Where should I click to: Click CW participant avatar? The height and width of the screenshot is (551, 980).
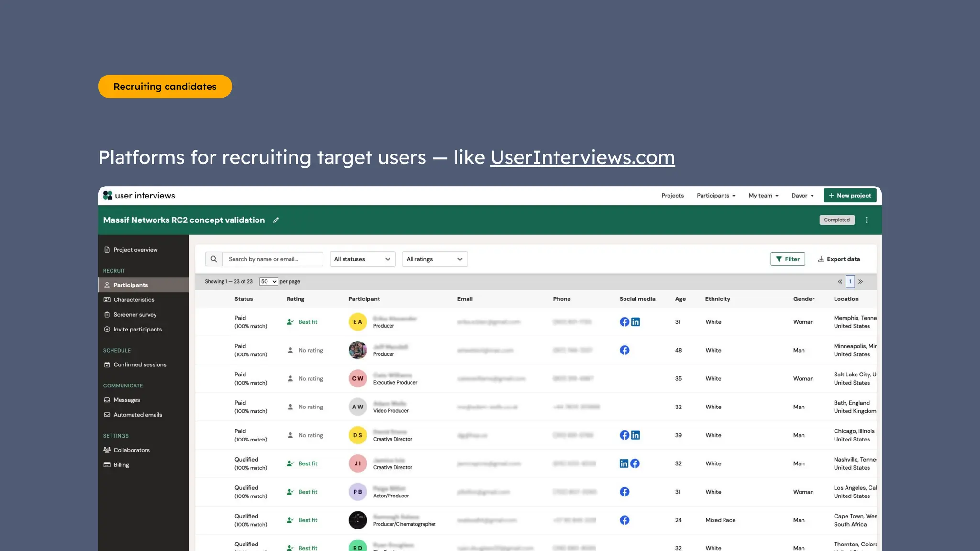pyautogui.click(x=357, y=378)
